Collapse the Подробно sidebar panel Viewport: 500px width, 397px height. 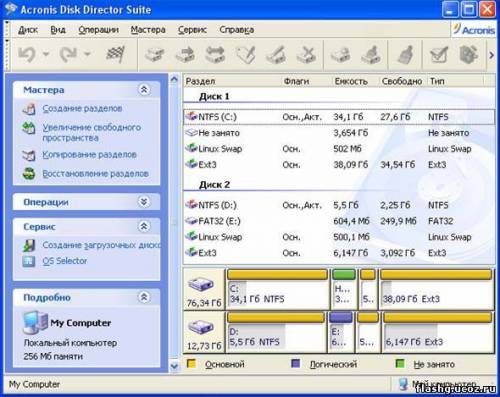click(x=144, y=297)
